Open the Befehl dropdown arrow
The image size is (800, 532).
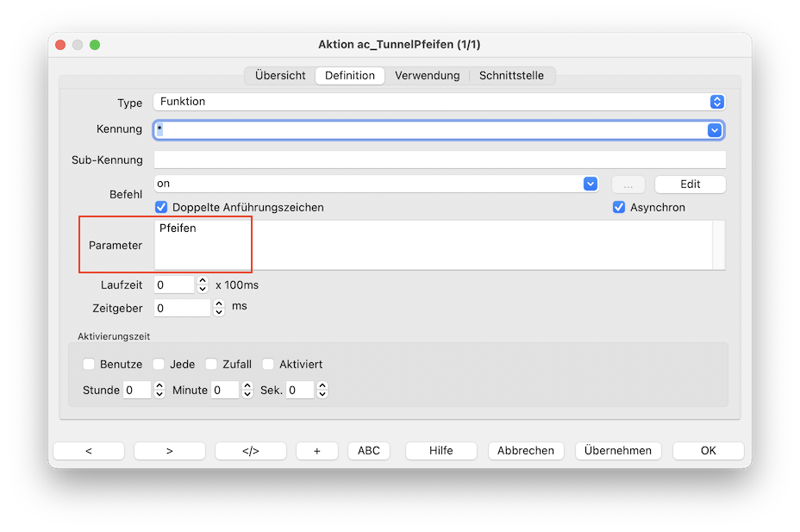click(590, 184)
